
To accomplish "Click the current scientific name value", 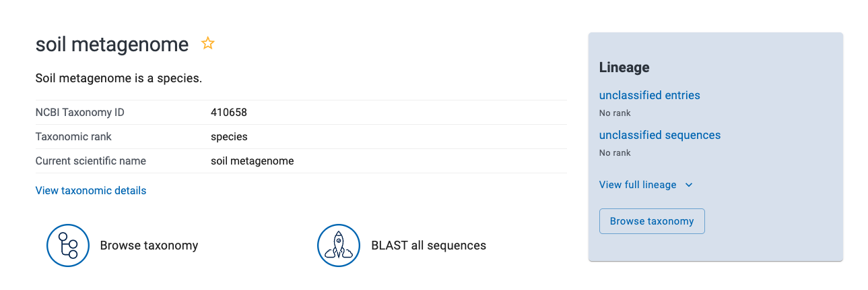I will point(252,161).
